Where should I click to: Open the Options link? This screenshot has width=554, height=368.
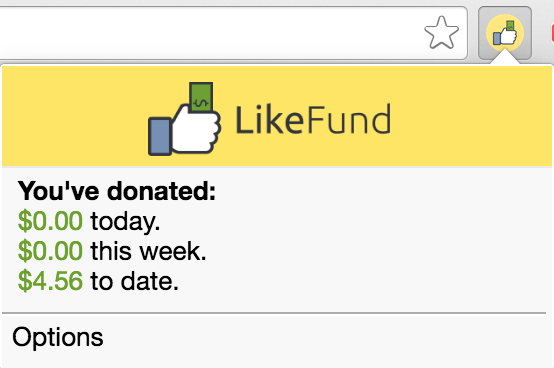[58, 337]
